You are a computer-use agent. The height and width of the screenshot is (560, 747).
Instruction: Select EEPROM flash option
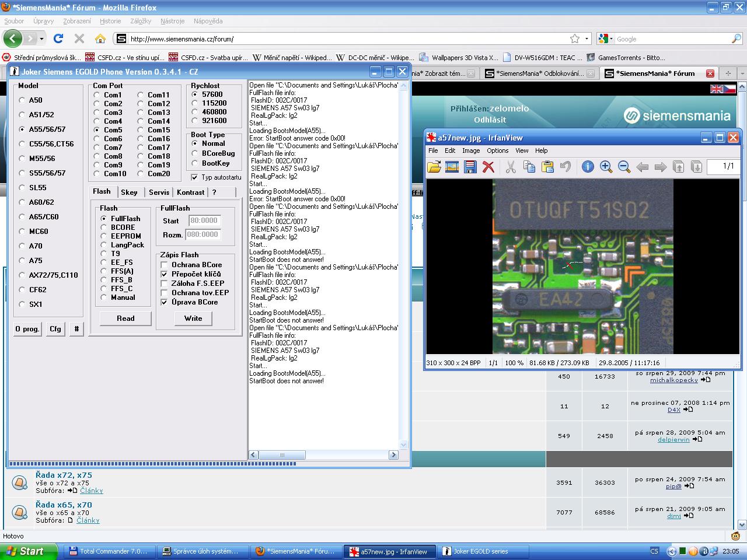(104, 236)
